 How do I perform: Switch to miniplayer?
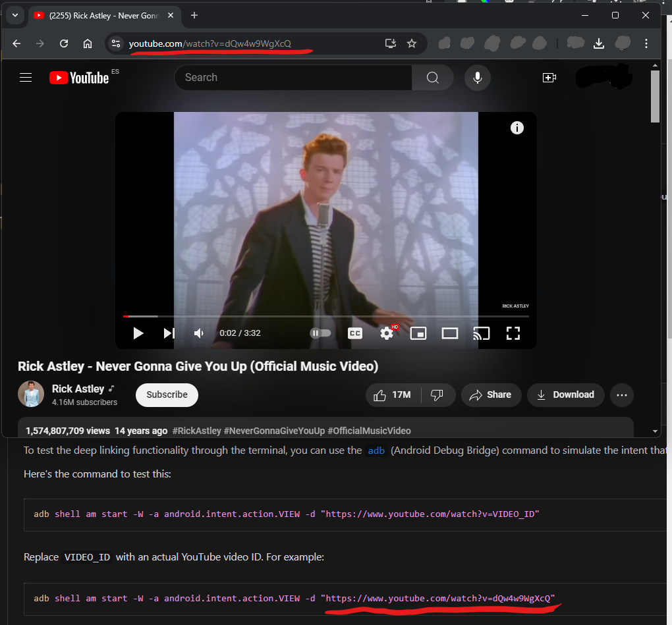point(418,333)
